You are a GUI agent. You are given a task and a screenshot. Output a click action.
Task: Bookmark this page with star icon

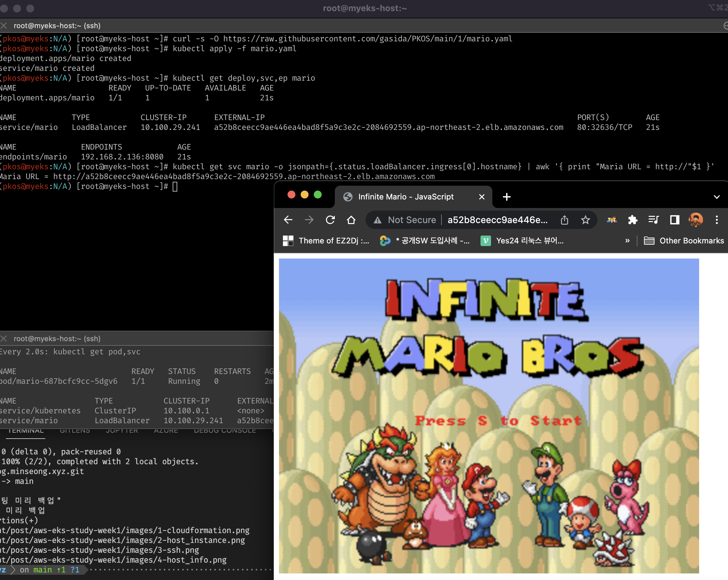coord(586,220)
